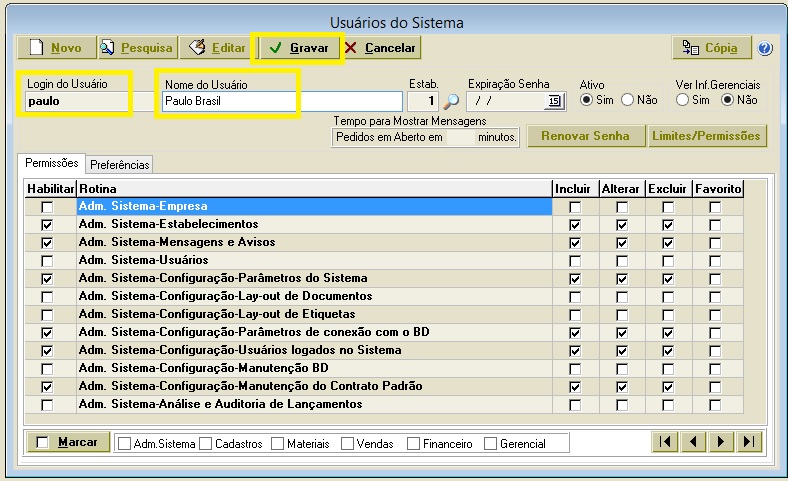788x481 pixels.
Task: Go to previous record arrow
Action: 693,442
